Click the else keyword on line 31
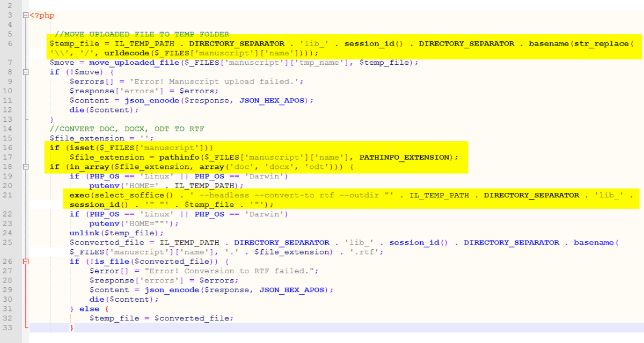Screen dimensions: 644x343 pyautogui.click(x=89, y=309)
